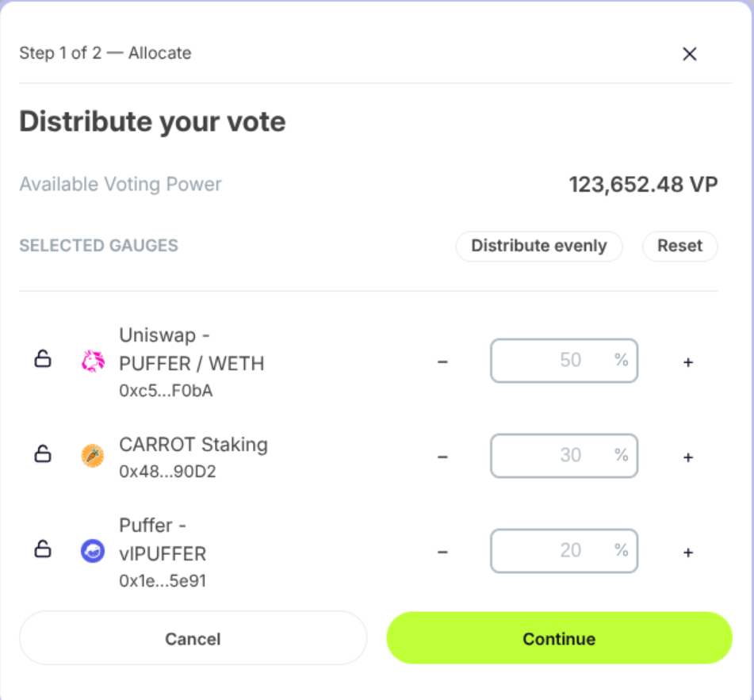Click Distribute evenly
The image size is (754, 700).
[539, 247]
